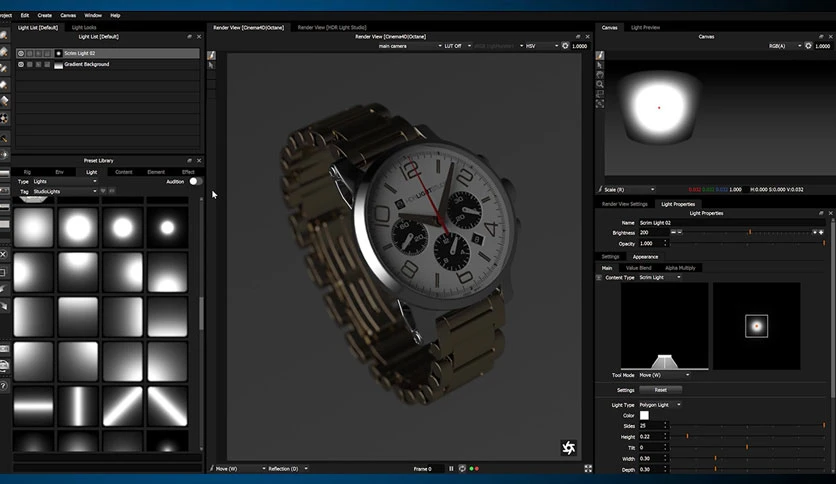
Task: Switch on the Audition toggle
Action: [195, 181]
